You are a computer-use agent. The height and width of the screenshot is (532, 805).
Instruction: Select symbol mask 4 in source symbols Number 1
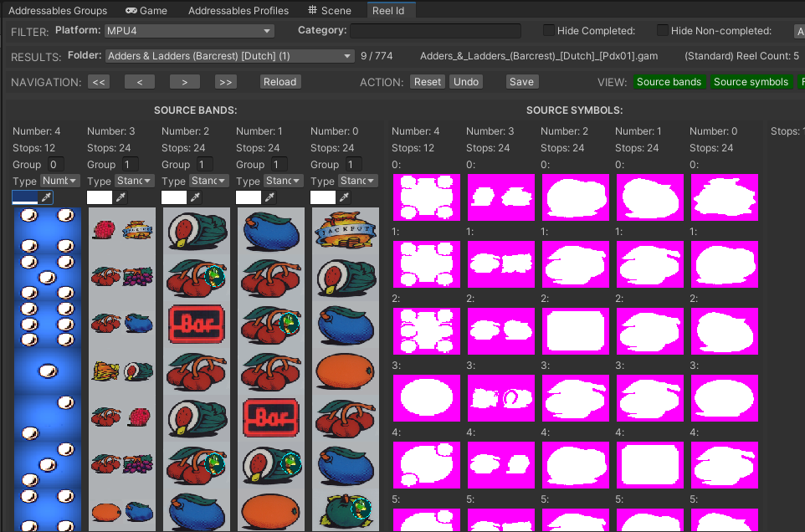coord(650,465)
